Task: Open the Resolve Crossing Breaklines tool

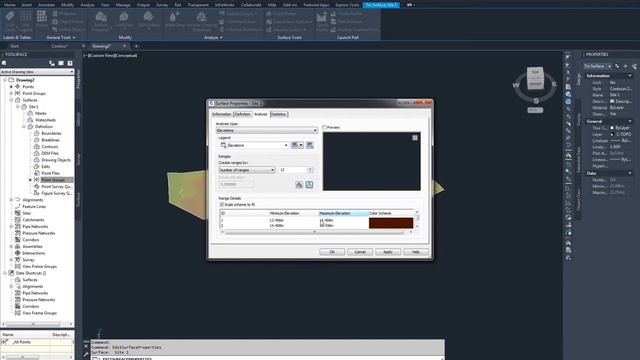Action: click(201, 21)
